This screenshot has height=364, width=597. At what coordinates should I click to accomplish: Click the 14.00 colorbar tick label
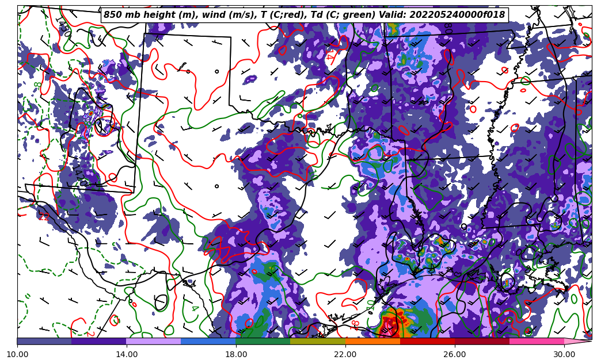[x=127, y=354]
